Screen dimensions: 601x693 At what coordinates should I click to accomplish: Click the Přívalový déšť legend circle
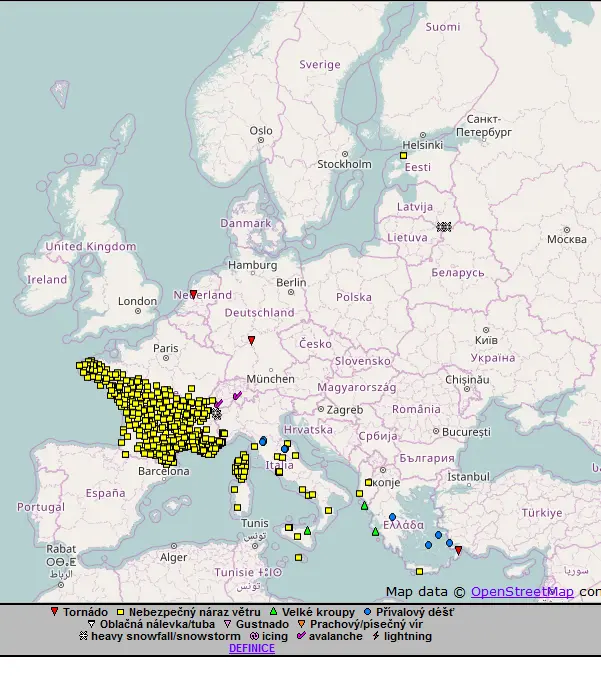pos(367,612)
